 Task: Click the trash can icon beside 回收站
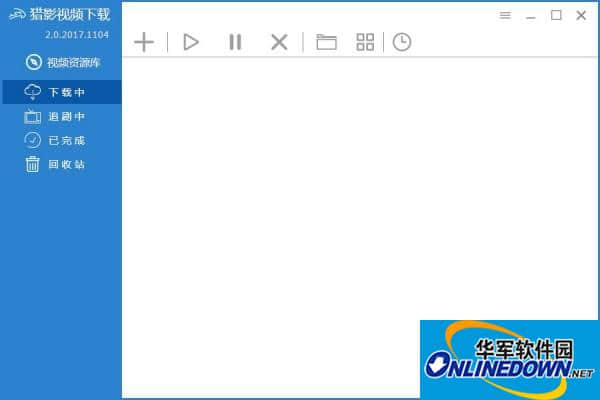[33, 165]
